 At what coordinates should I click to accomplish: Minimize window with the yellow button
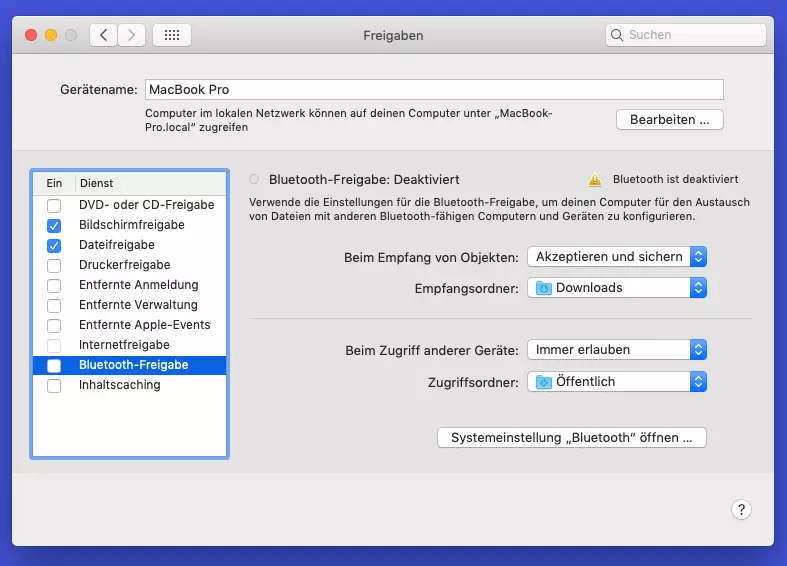51,35
